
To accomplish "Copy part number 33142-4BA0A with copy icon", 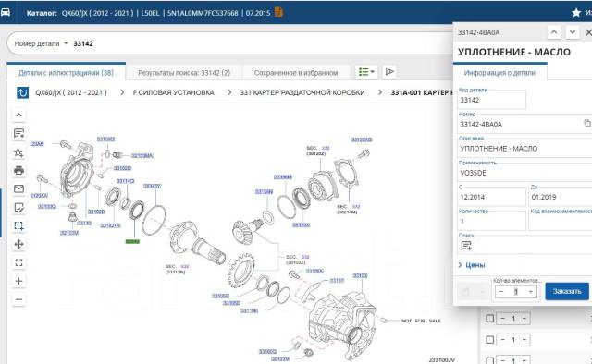I will [587, 124].
